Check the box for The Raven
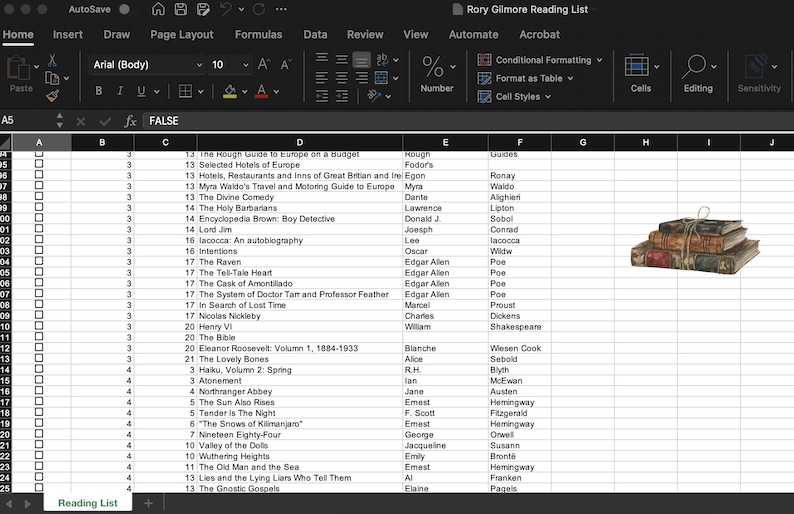The height and width of the screenshot is (514, 794). [39, 261]
